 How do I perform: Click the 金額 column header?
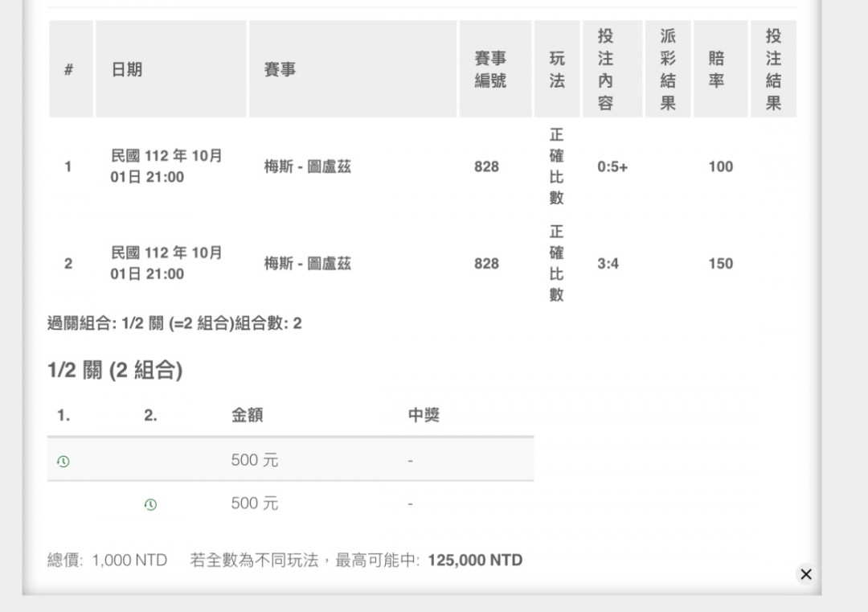click(247, 415)
